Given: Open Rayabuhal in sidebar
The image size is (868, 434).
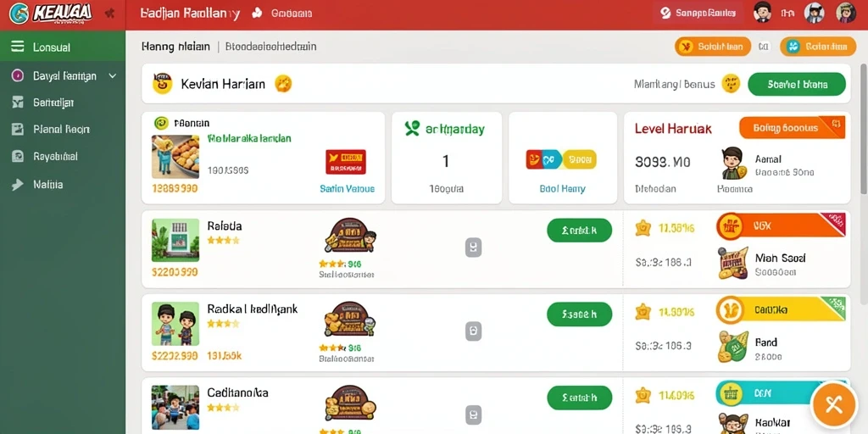Looking at the screenshot, I should click(x=55, y=156).
